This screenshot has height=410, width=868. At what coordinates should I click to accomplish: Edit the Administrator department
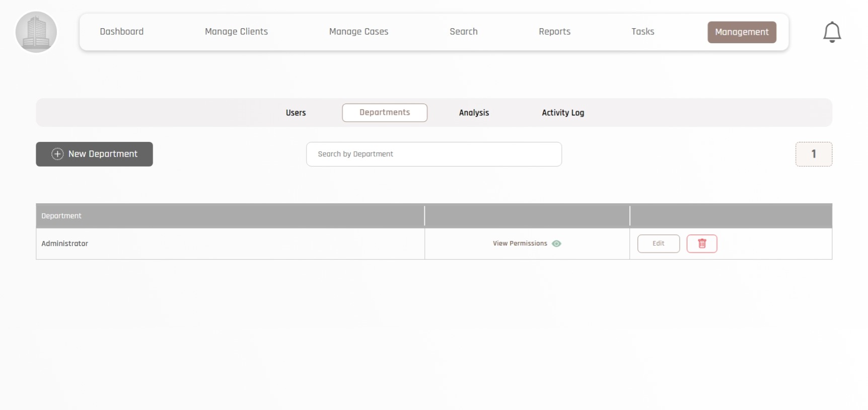tap(658, 243)
